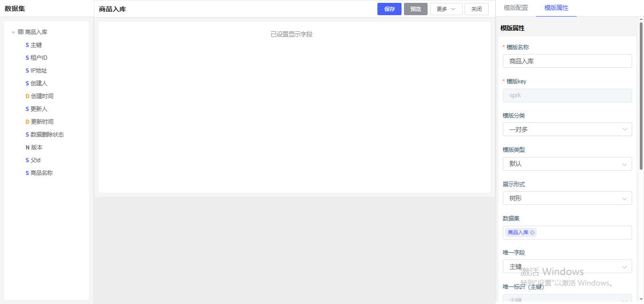
Task: Click the N number-type icon beside 版本
Action: click(x=27, y=147)
